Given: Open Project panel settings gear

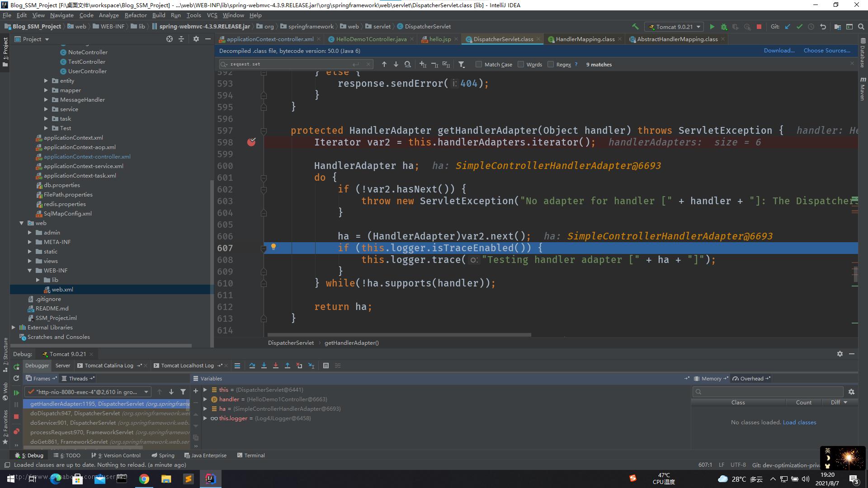Looking at the screenshot, I should 196,39.
